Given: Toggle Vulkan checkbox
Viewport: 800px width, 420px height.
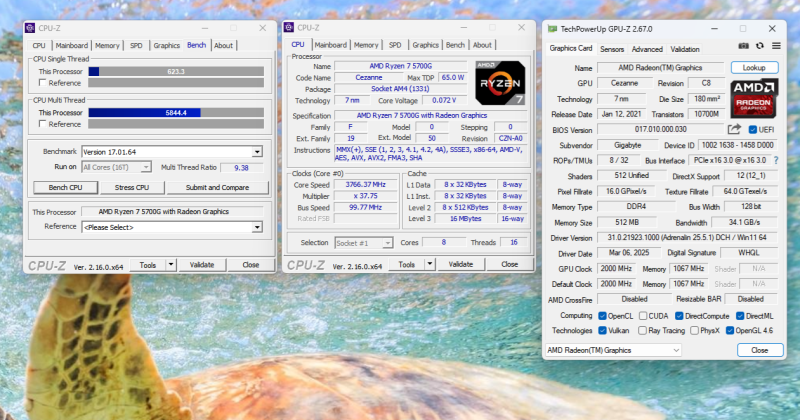Looking at the screenshot, I should [x=602, y=331].
